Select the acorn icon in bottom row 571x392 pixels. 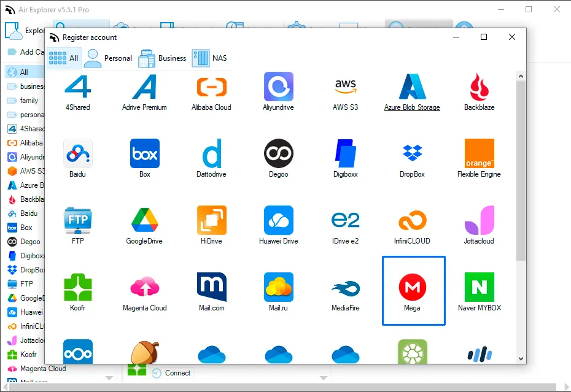click(x=144, y=352)
